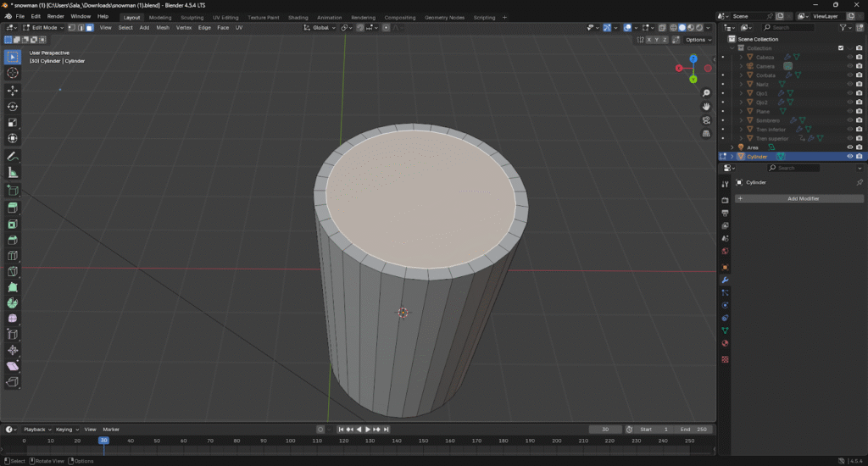The image size is (868, 466).
Task: Switch to face select mode
Action: (90, 28)
